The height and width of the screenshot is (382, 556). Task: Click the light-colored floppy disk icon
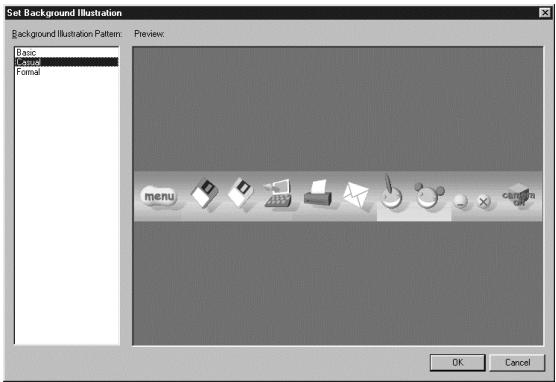[241, 193]
